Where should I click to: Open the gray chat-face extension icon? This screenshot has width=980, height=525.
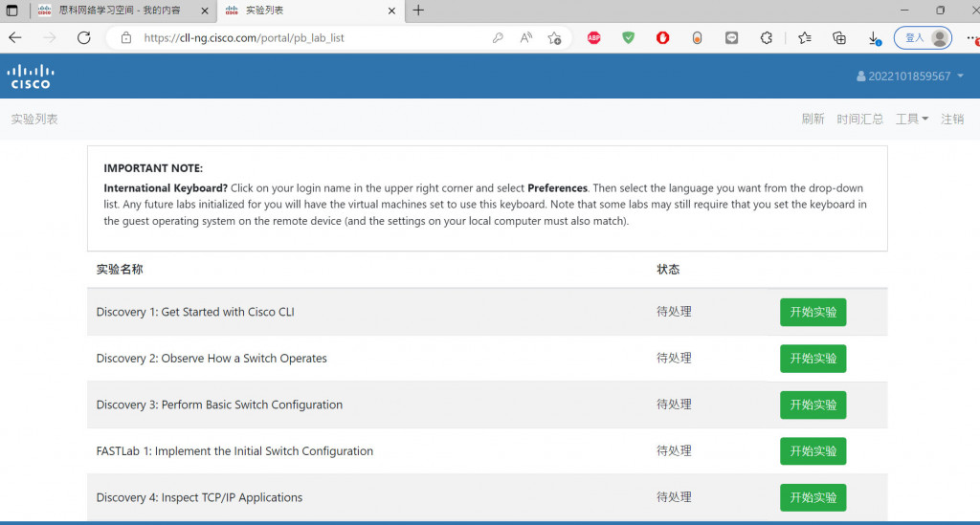(731, 38)
